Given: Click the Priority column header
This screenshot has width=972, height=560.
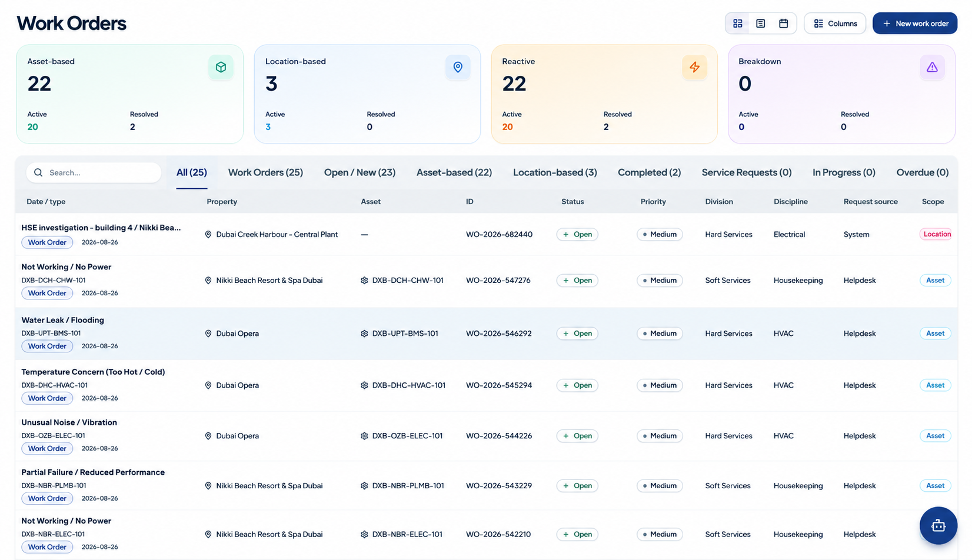Looking at the screenshot, I should (x=653, y=202).
